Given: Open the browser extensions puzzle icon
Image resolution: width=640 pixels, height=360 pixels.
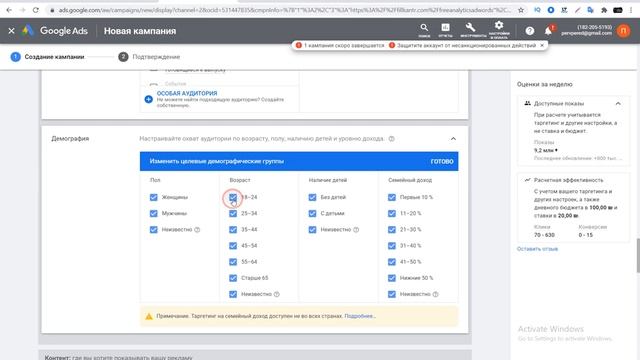Looking at the screenshot, I should 604,10.
